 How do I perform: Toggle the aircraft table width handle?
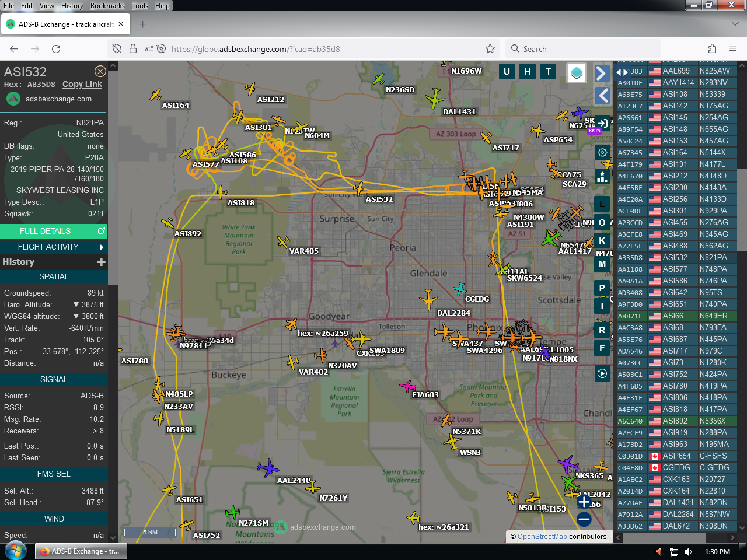[623, 72]
